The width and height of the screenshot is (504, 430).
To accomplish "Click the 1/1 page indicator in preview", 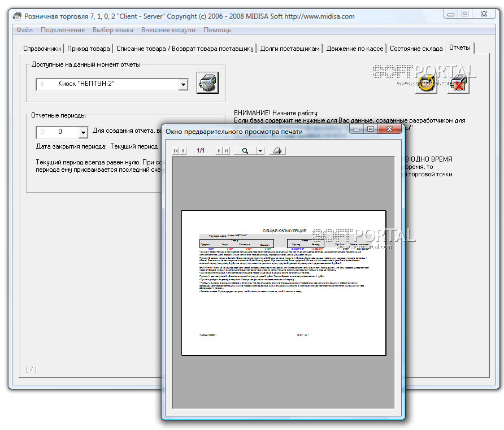I will (201, 150).
